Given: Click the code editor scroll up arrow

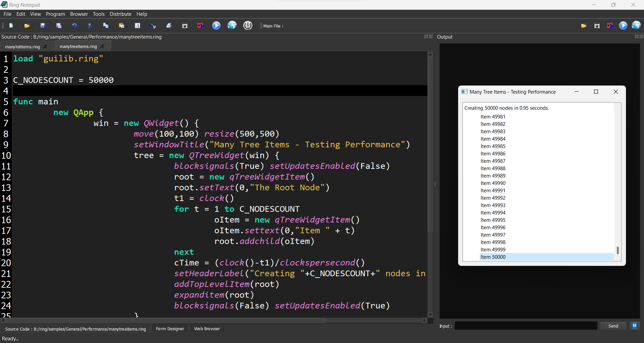Looking at the screenshot, I should pyautogui.click(x=430, y=54).
